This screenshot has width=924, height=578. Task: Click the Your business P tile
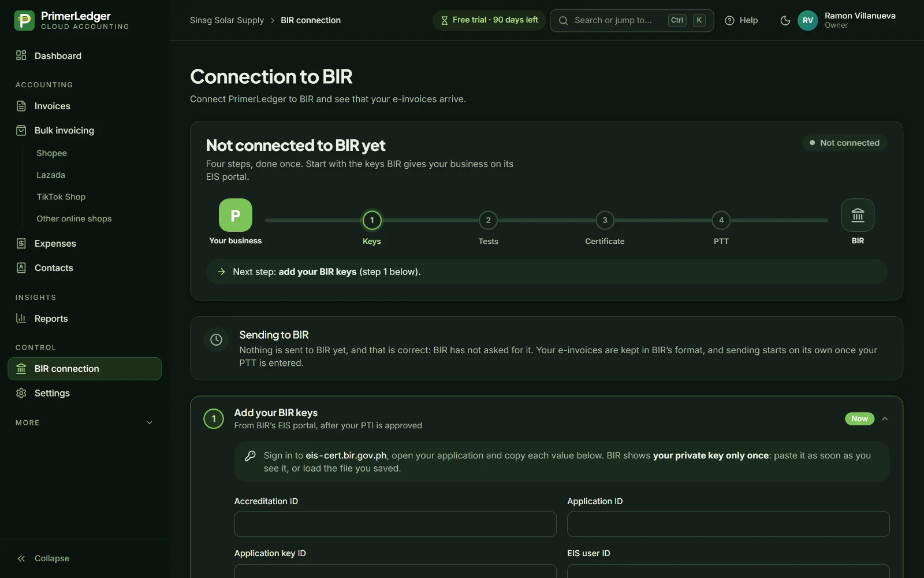pos(236,215)
